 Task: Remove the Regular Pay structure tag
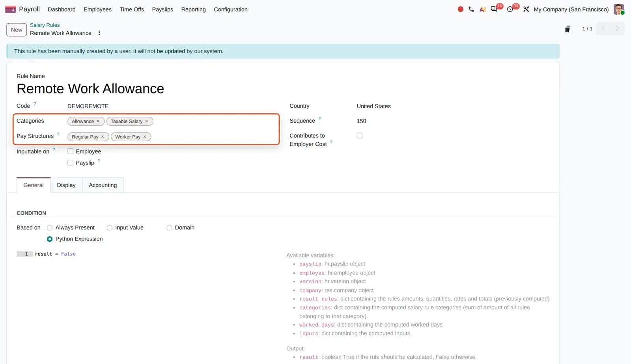(102, 137)
